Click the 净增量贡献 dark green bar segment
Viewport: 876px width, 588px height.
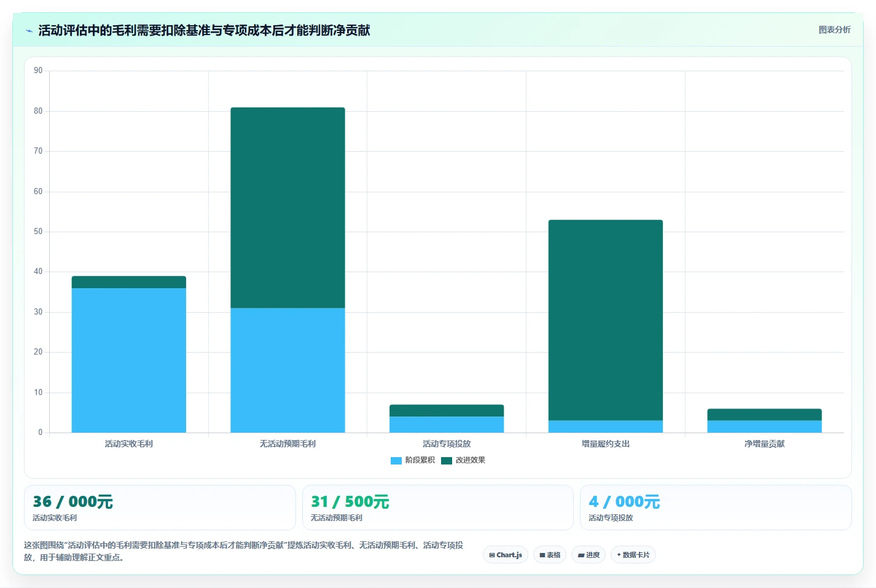tap(764, 415)
